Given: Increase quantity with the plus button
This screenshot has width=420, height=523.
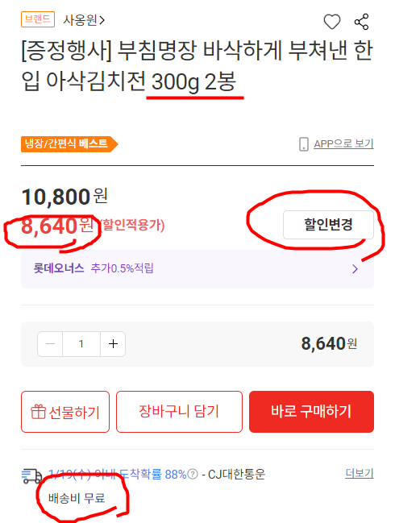Looking at the screenshot, I should [113, 344].
